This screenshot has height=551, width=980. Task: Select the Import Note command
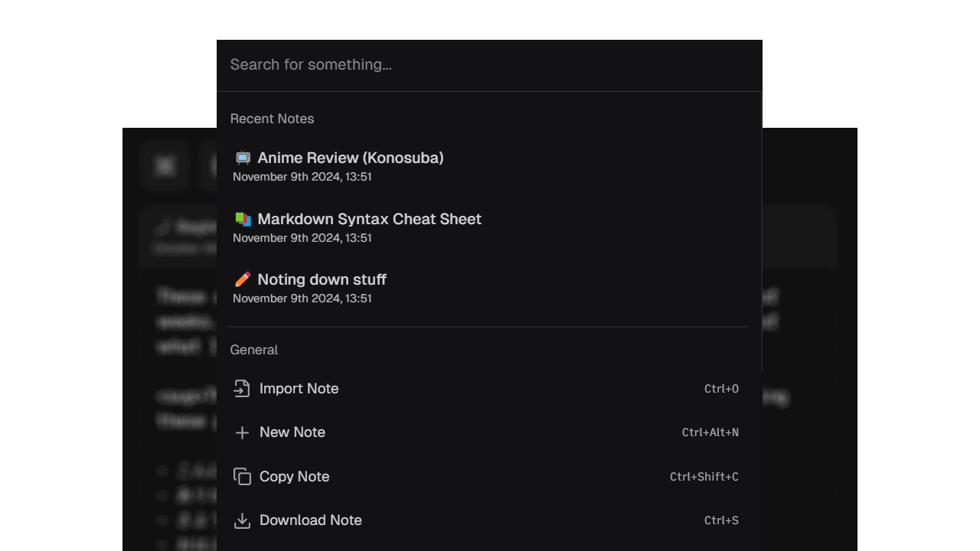299,389
